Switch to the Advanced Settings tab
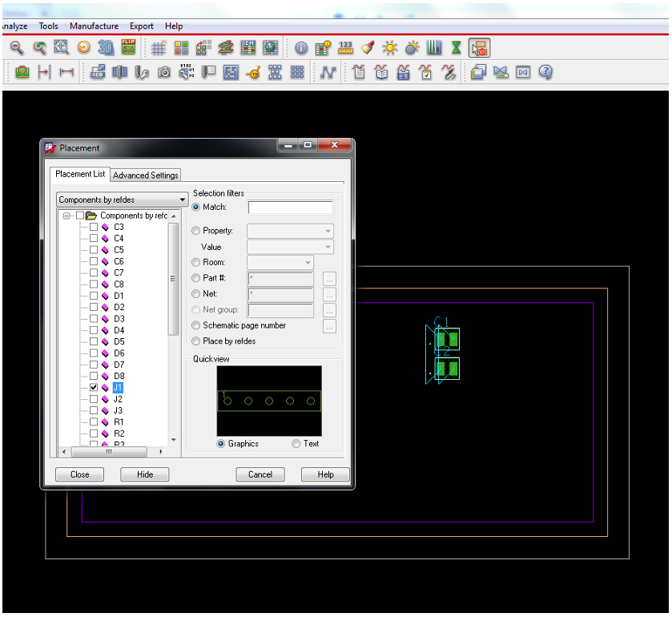 pyautogui.click(x=145, y=175)
